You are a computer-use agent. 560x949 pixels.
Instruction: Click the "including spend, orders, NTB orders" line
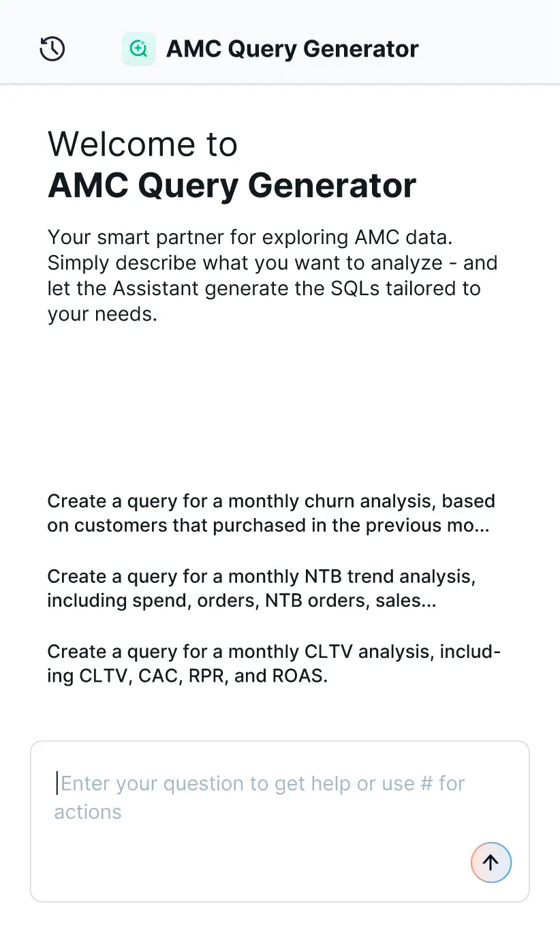pos(241,601)
